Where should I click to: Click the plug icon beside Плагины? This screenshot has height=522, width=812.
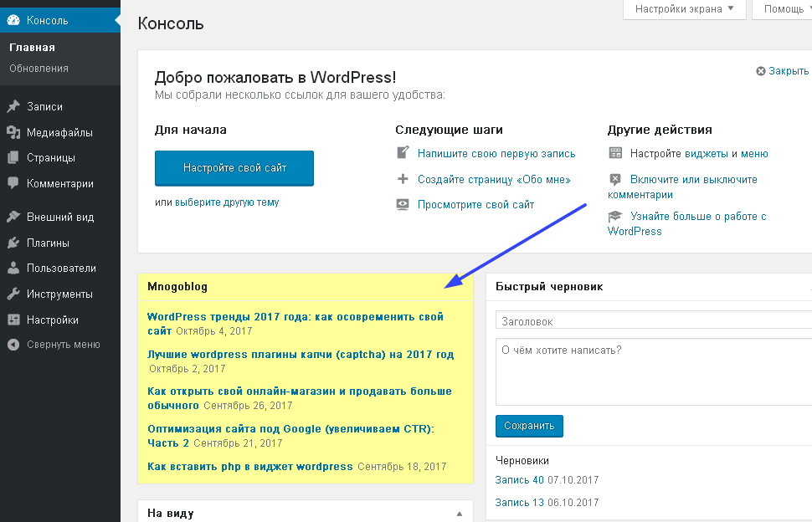tap(13, 243)
